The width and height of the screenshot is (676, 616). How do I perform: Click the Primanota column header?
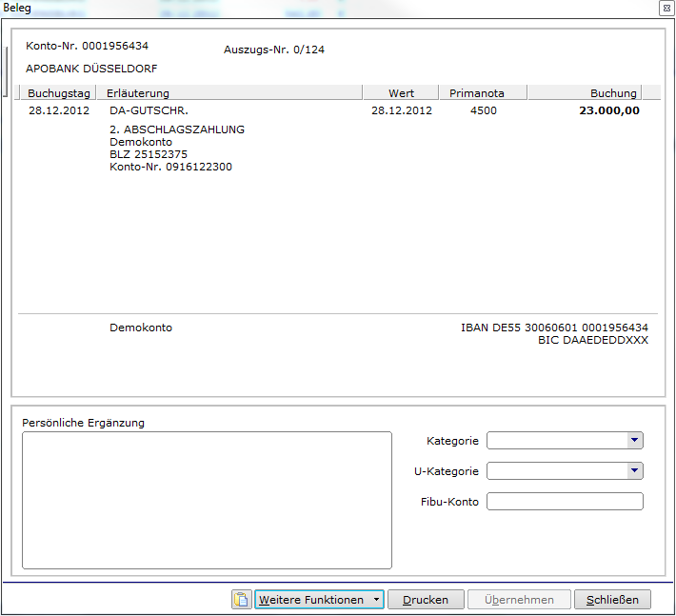pyautogui.click(x=483, y=92)
